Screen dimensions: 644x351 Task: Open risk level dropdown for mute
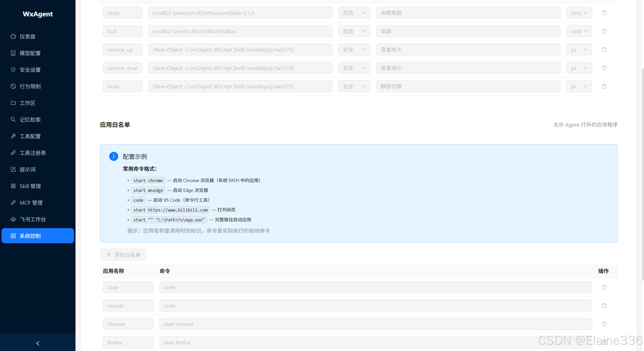pyautogui.click(x=354, y=86)
